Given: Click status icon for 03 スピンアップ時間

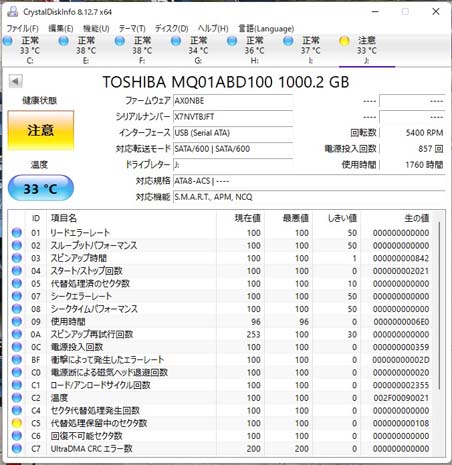Looking at the screenshot, I should (17, 258).
